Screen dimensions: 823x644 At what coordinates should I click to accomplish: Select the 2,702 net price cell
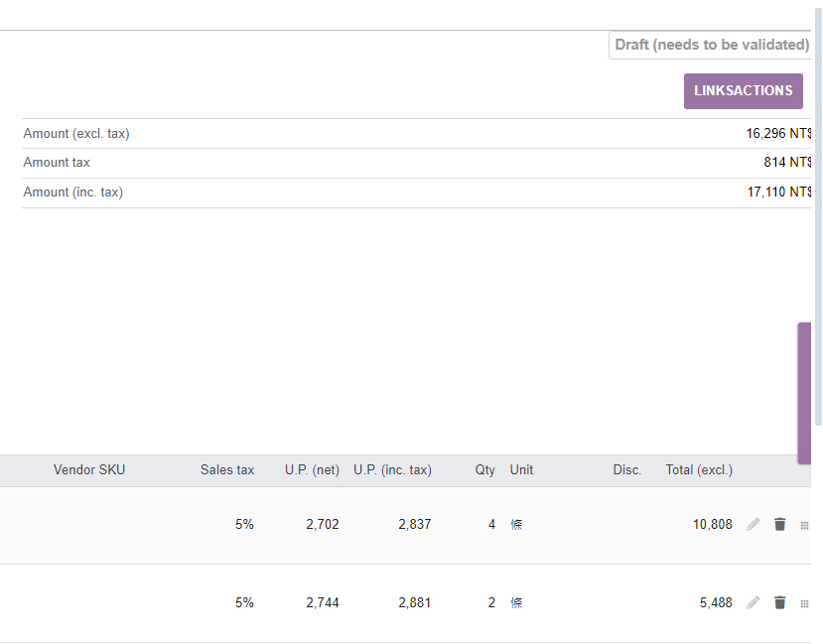[323, 525]
